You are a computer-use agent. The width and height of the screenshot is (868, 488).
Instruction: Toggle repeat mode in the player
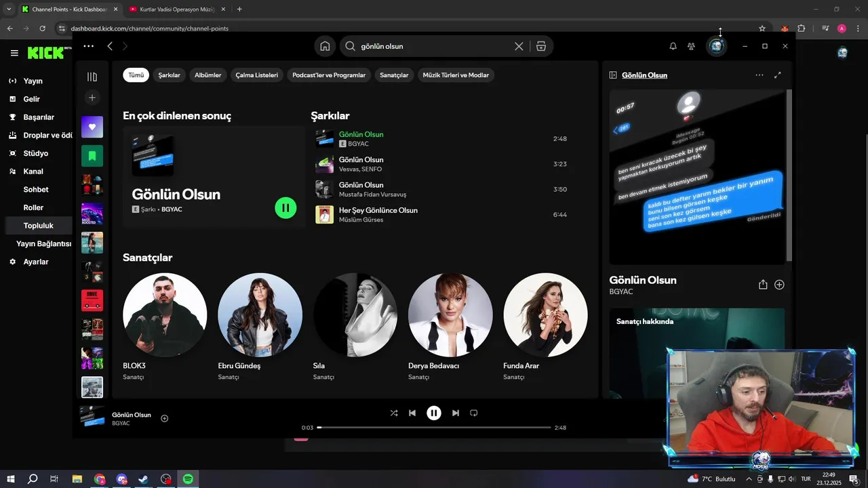click(474, 413)
